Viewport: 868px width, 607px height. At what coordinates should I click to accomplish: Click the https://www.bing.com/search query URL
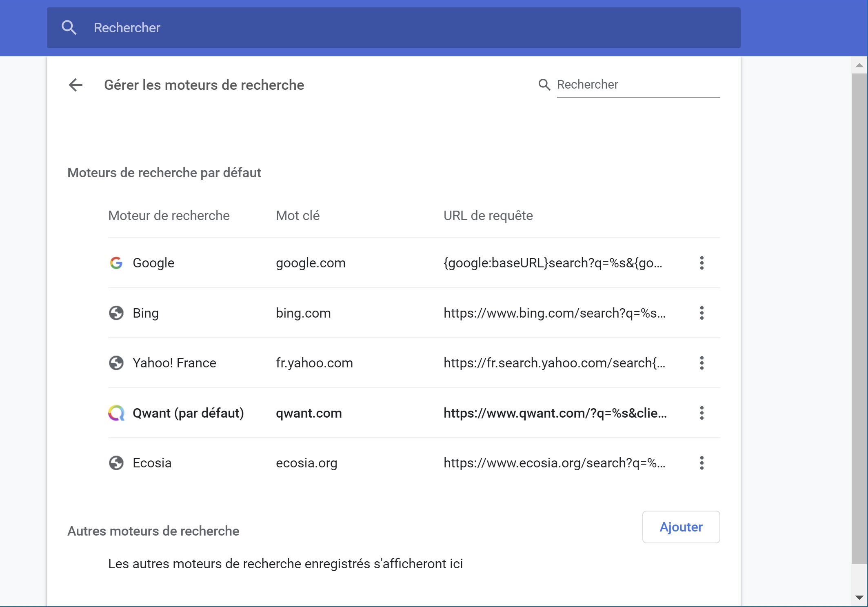point(555,313)
